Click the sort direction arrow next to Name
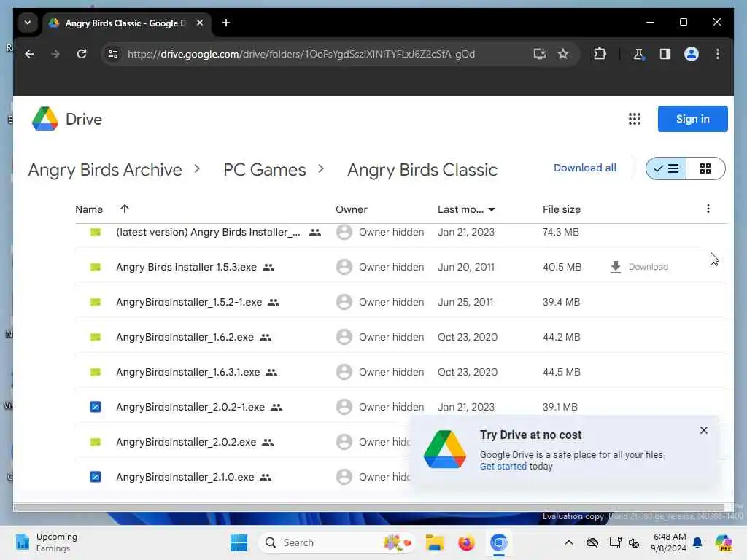747x560 pixels. [124, 209]
